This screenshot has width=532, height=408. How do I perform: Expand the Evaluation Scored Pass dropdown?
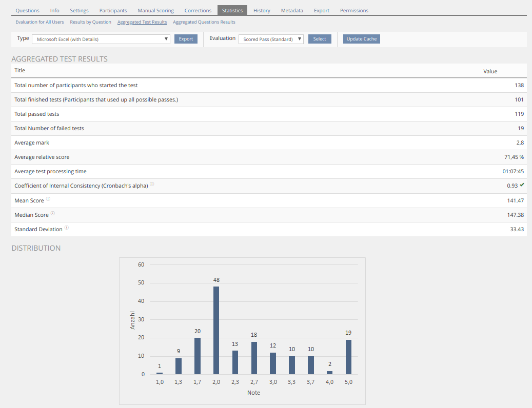271,39
